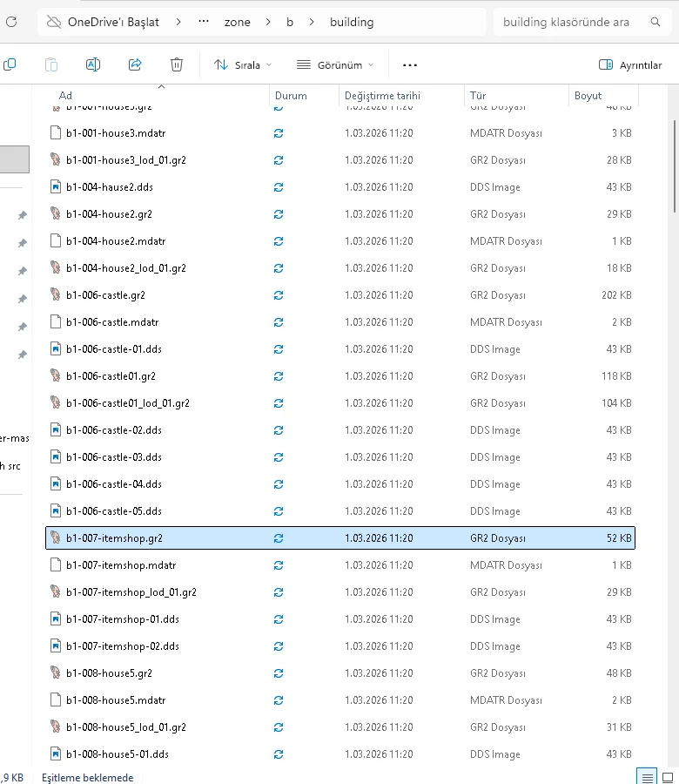The width and height of the screenshot is (679, 784).
Task: Select file b1-006-castle01_lod_01.gr2
Action: pyautogui.click(x=340, y=403)
